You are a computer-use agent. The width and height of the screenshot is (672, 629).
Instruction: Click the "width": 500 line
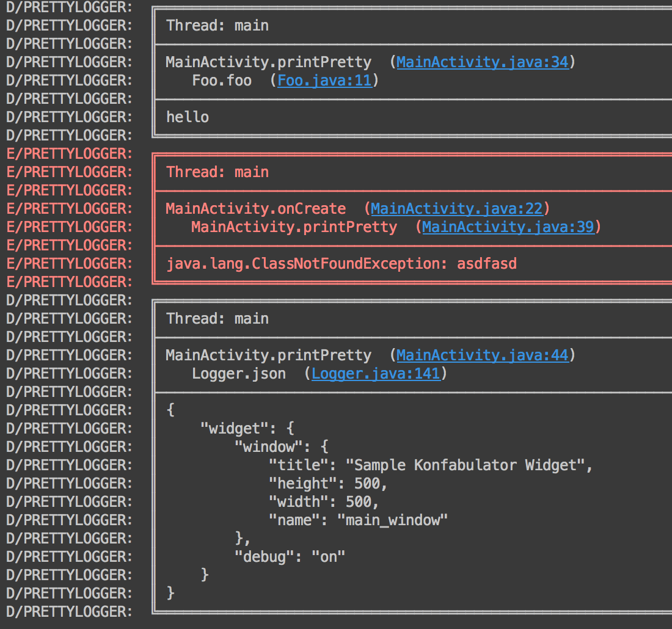324,502
